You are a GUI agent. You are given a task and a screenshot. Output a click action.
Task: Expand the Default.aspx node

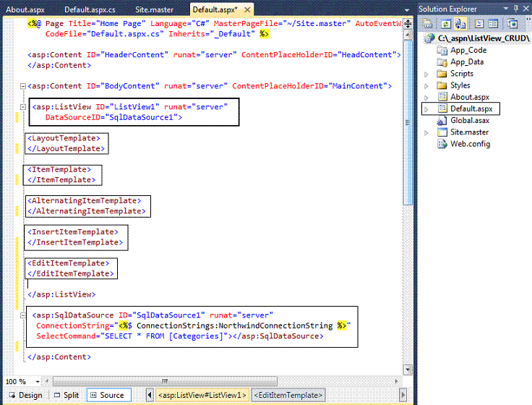[x=426, y=109]
